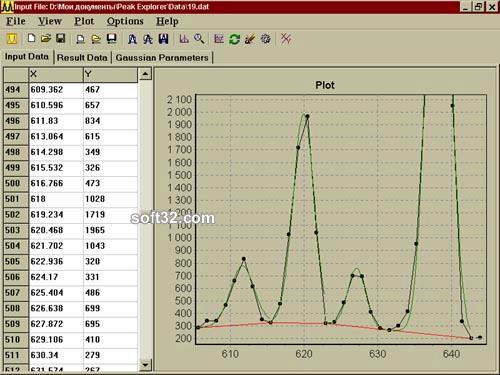The height and width of the screenshot is (375, 500).
Task: Select row header 494
Action: pos(16,90)
